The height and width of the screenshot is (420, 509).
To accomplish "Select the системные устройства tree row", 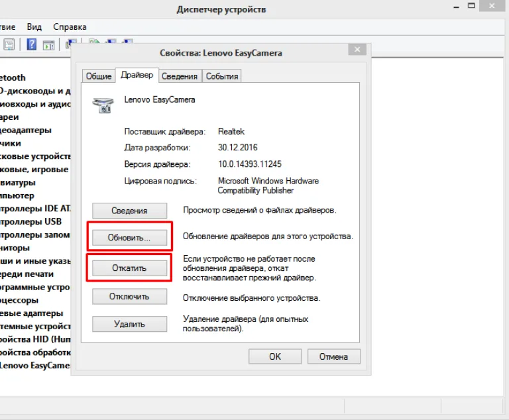I will (35, 326).
